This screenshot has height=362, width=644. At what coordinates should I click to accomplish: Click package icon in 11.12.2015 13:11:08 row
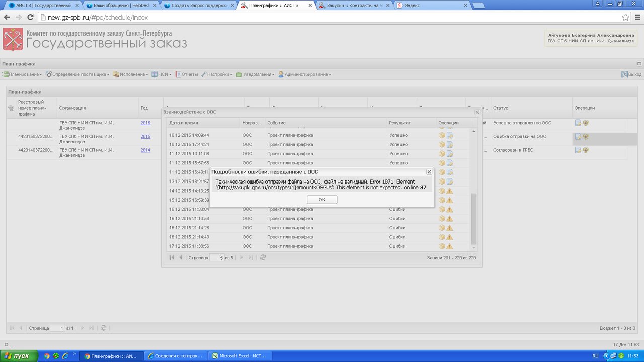pyautogui.click(x=442, y=154)
